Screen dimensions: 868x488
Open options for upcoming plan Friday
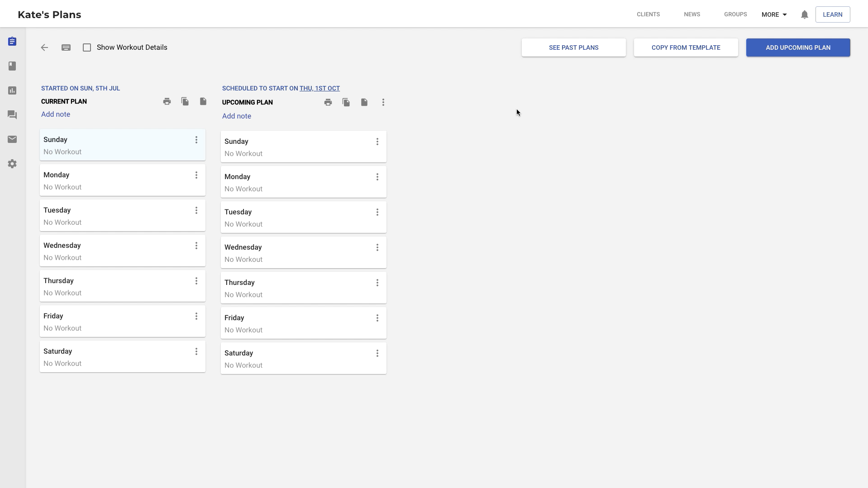pos(377,318)
